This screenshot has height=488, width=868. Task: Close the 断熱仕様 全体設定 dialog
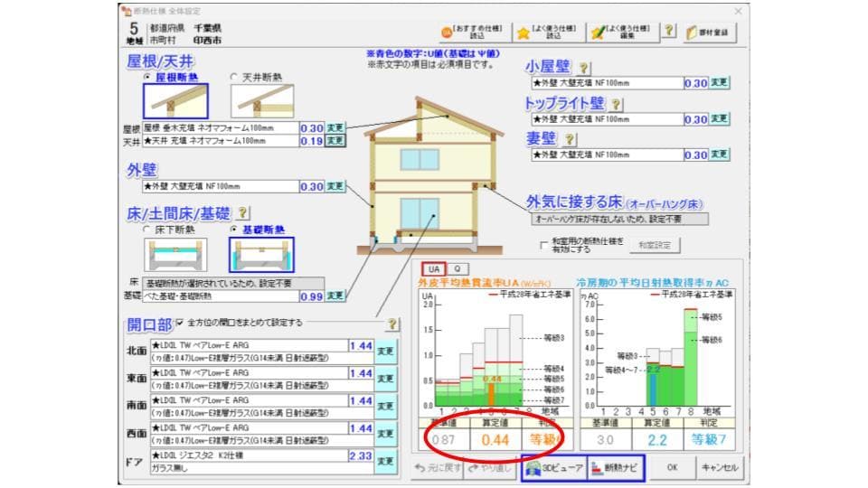click(738, 11)
